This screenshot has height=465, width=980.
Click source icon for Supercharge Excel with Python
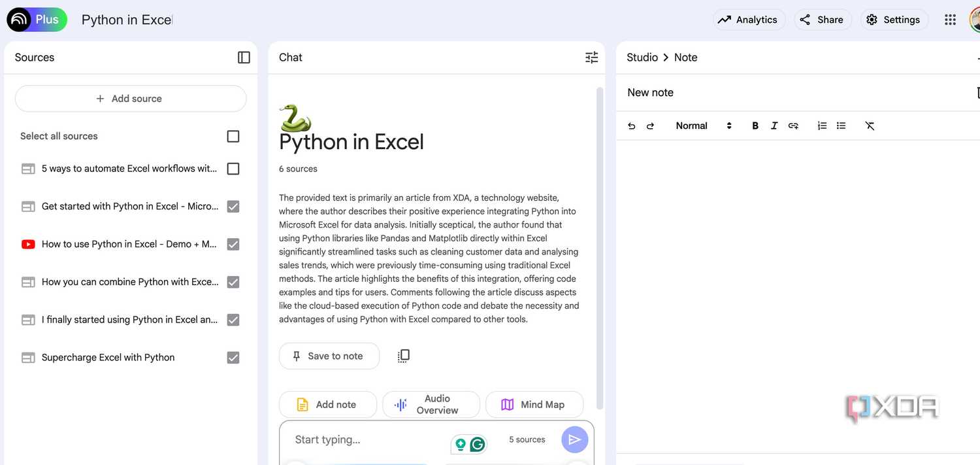[28, 358]
